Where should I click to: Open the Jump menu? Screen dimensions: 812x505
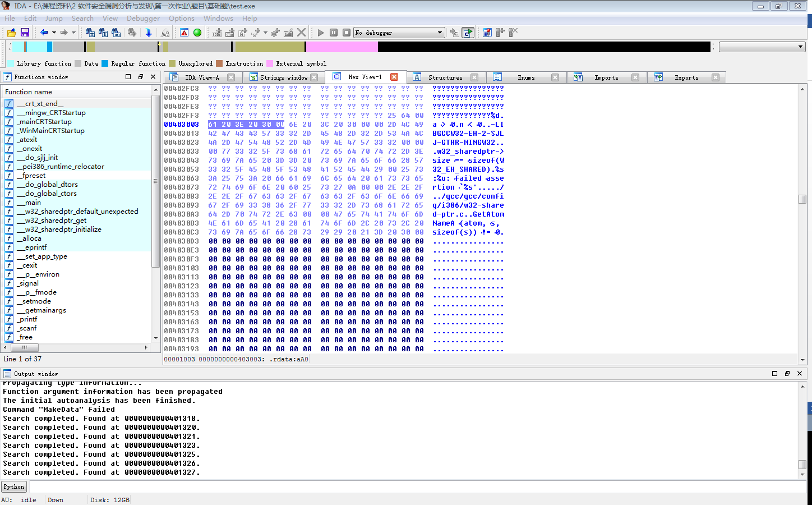pos(54,19)
